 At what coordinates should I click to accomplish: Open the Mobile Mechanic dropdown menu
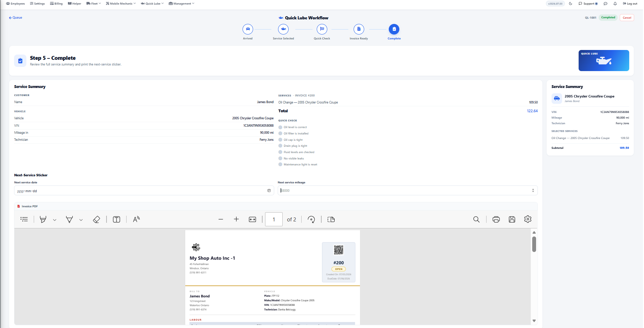pyautogui.click(x=121, y=4)
